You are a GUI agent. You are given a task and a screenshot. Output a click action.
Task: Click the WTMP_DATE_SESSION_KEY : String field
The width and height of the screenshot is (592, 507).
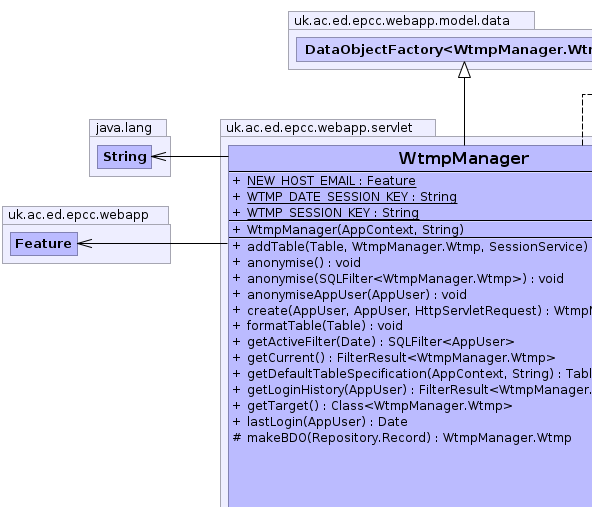pos(352,197)
